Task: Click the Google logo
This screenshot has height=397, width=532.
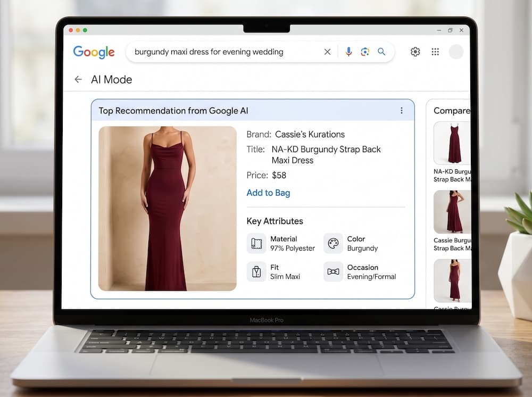Action: pos(94,52)
